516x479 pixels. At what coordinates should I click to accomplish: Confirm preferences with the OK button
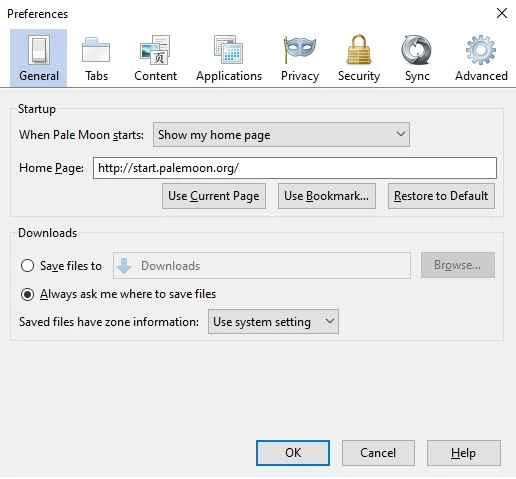coord(293,453)
